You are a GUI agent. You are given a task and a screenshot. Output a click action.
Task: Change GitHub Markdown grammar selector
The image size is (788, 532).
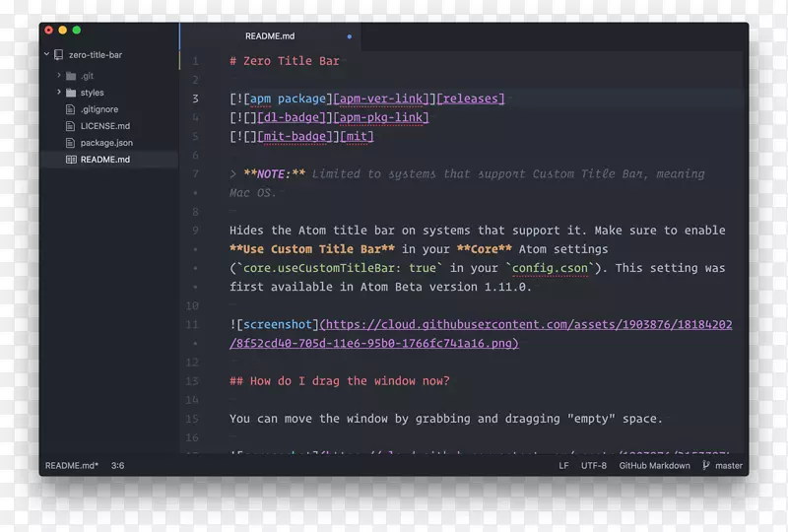654,466
